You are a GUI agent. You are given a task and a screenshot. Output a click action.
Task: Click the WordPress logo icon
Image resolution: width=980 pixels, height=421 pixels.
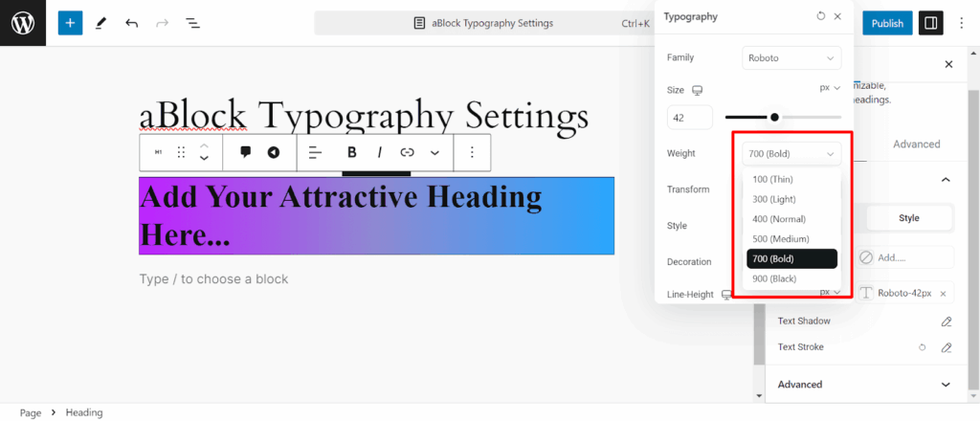[23, 23]
